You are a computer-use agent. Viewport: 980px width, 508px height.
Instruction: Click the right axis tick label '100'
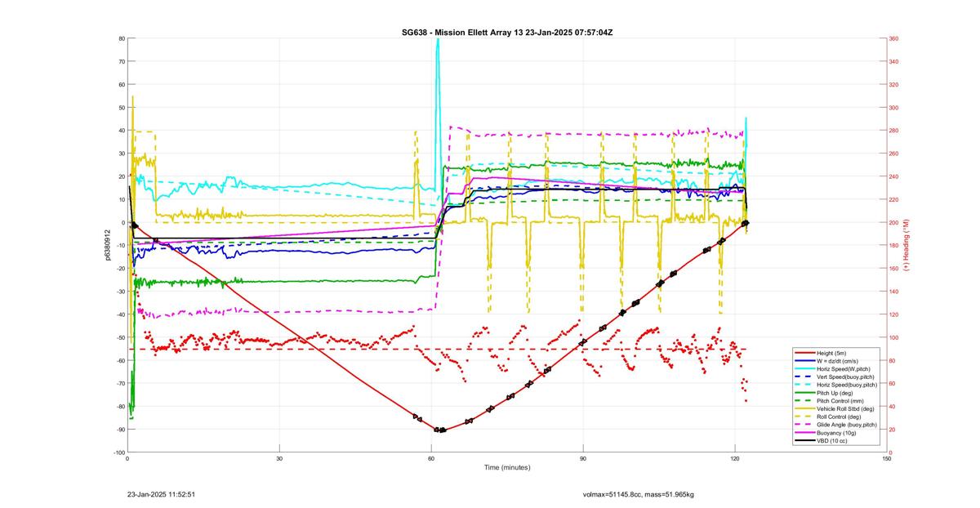pos(894,337)
